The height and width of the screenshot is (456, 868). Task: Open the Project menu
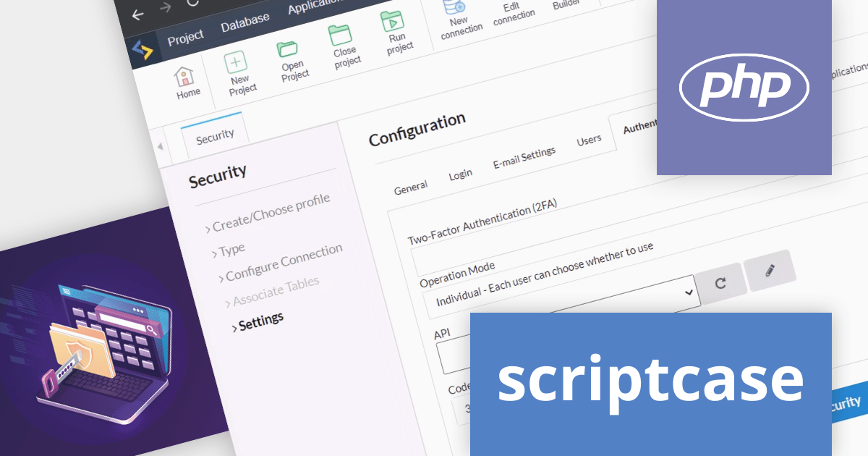click(185, 38)
